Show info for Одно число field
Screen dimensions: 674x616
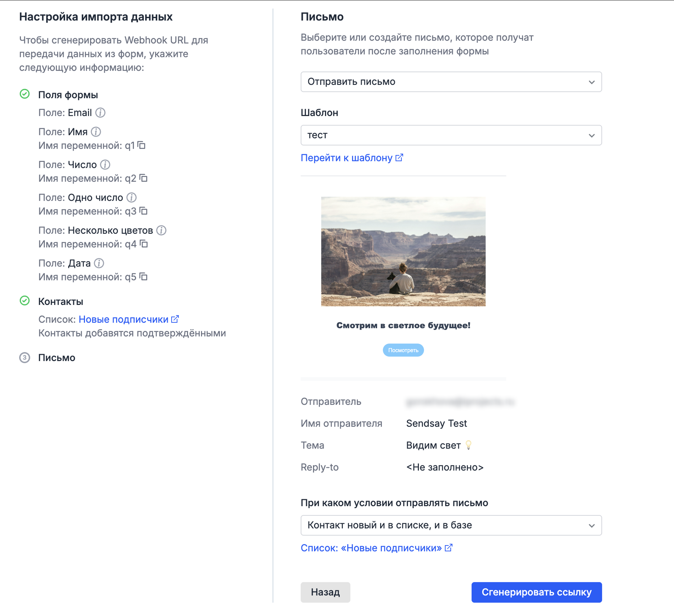coord(132,197)
